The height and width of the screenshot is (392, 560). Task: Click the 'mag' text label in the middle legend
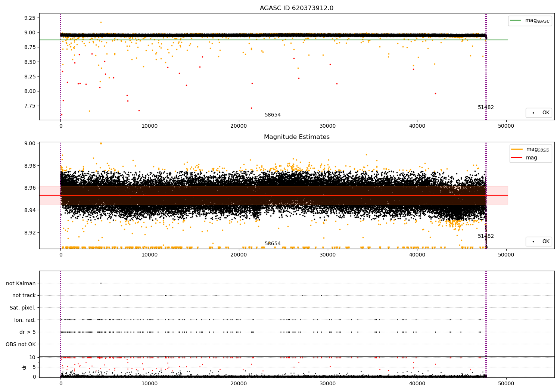[532, 158]
